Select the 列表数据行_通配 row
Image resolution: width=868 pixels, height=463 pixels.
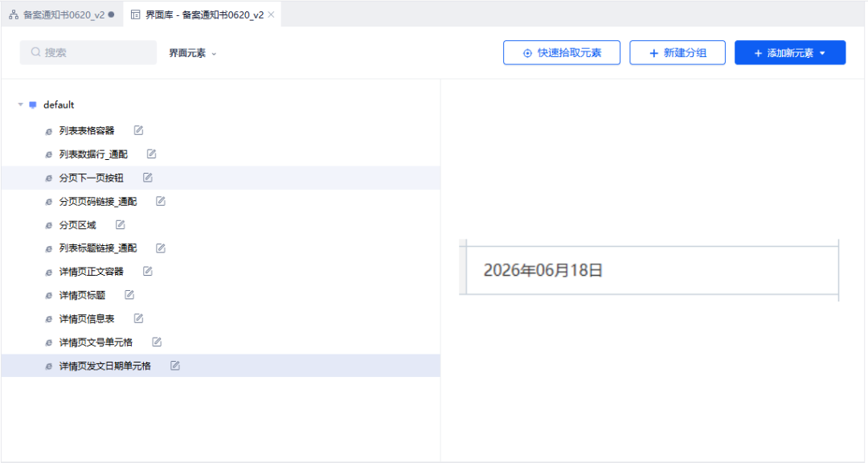tap(220, 154)
